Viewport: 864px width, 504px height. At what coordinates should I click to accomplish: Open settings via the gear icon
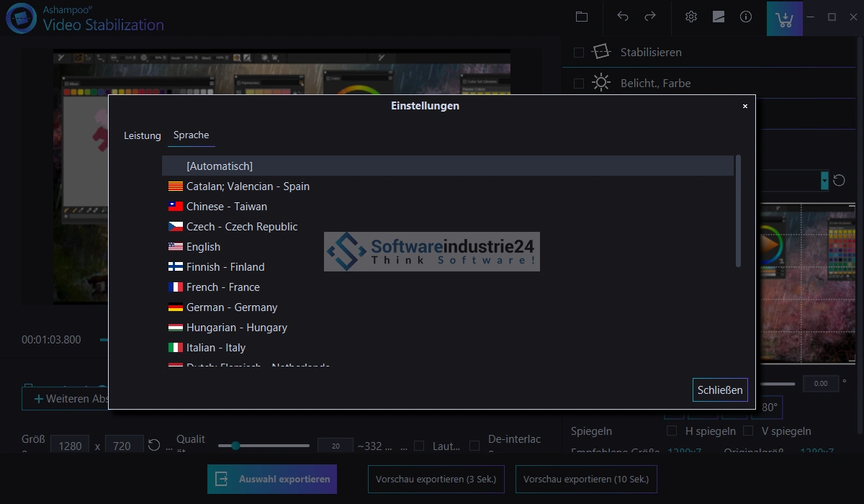(x=691, y=17)
